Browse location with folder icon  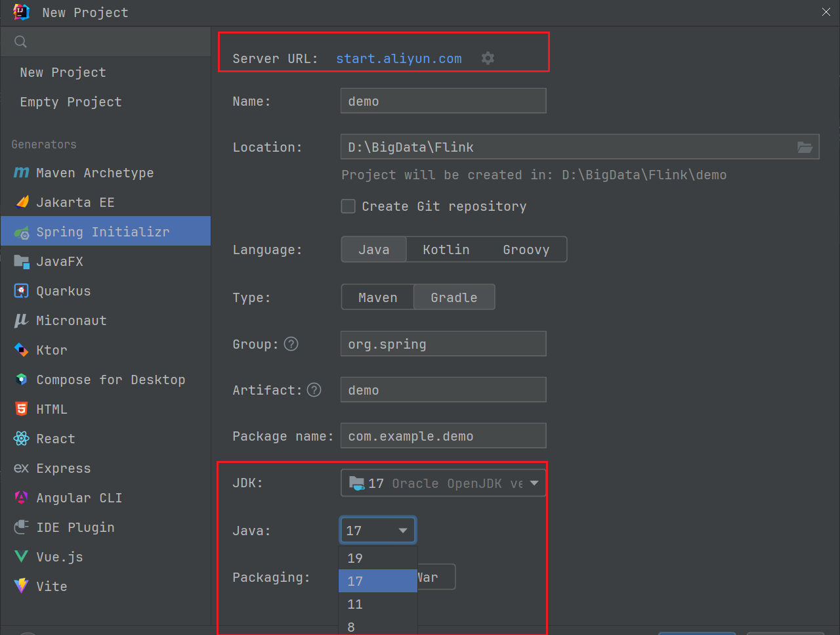tap(805, 147)
